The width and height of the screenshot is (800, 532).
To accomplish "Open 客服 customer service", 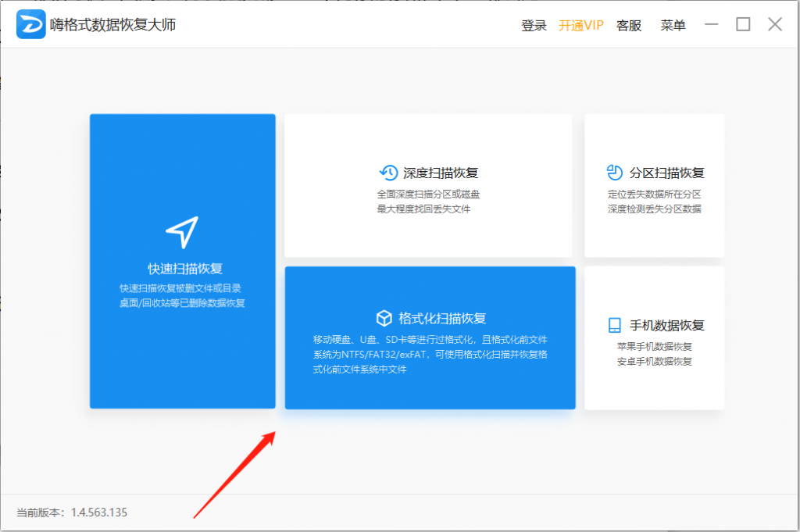I will click(629, 26).
